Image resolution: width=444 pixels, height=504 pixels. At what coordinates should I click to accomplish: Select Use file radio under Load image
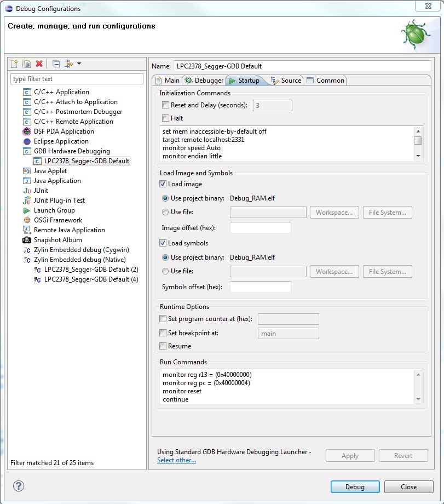pos(165,212)
